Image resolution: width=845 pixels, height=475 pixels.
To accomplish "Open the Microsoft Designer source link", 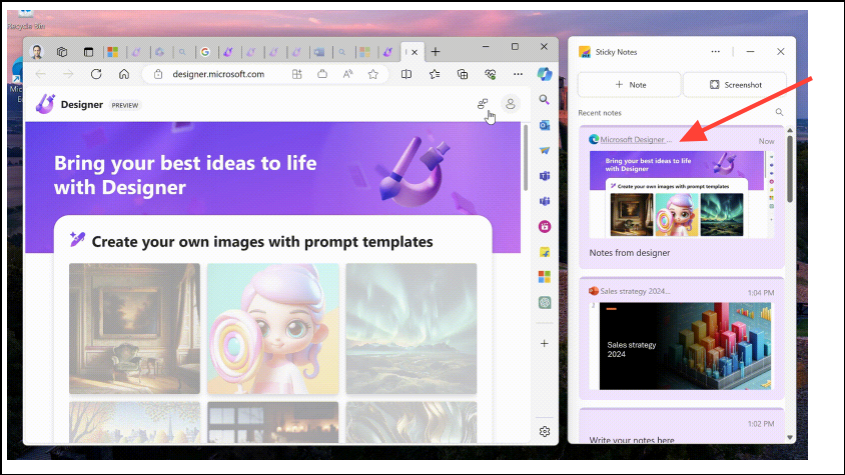I will 635,139.
